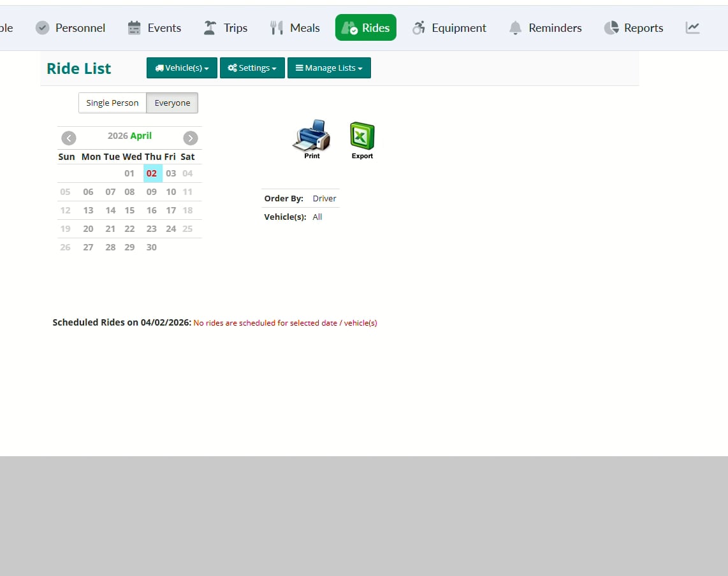The height and width of the screenshot is (576, 728).
Task: Select April 19 on the calendar
Action: (x=66, y=229)
